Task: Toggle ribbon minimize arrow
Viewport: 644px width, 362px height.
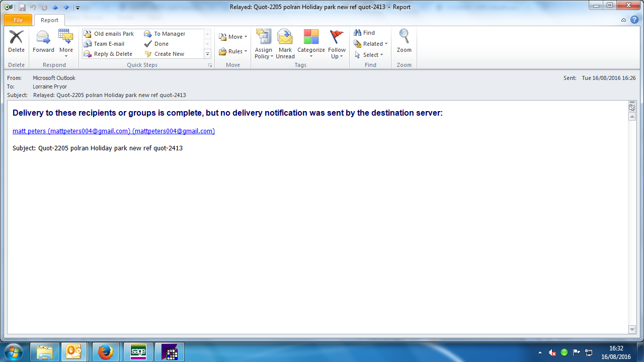Action: click(x=623, y=20)
